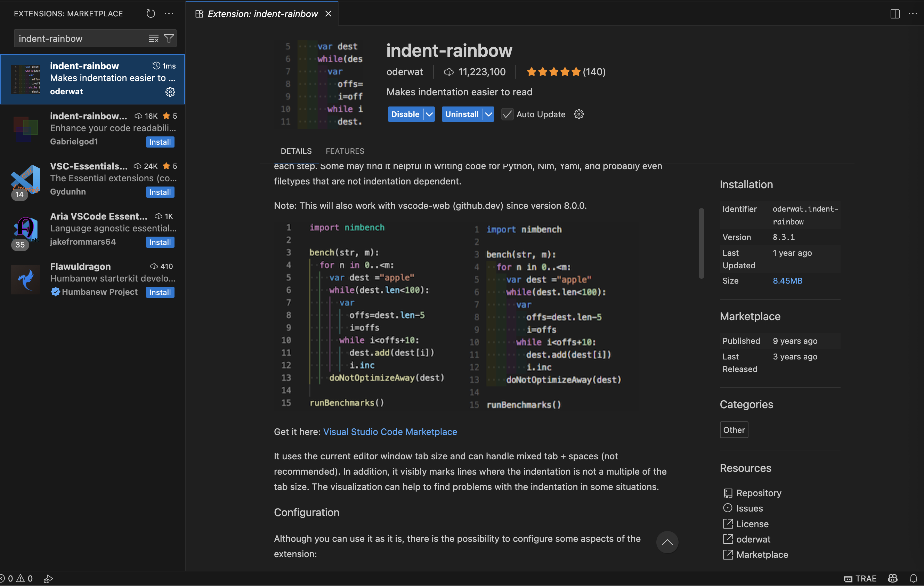Install the VSC-Essentials extension
The height and width of the screenshot is (586, 924).
160,192
